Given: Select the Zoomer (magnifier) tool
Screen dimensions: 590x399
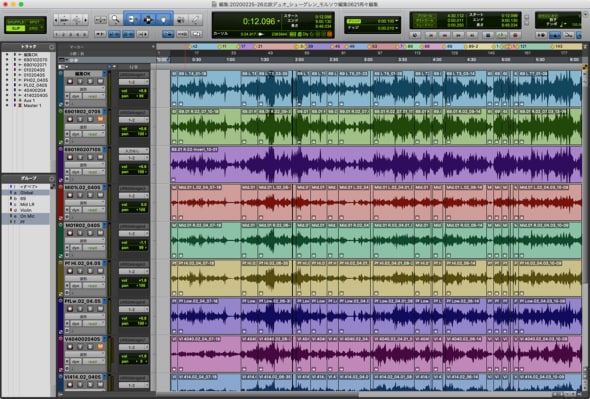Looking at the screenshot, I should (115, 19).
